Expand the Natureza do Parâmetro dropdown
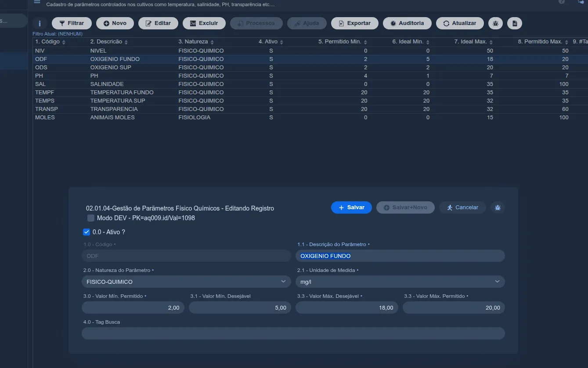This screenshot has height=368, width=588. pos(186,282)
